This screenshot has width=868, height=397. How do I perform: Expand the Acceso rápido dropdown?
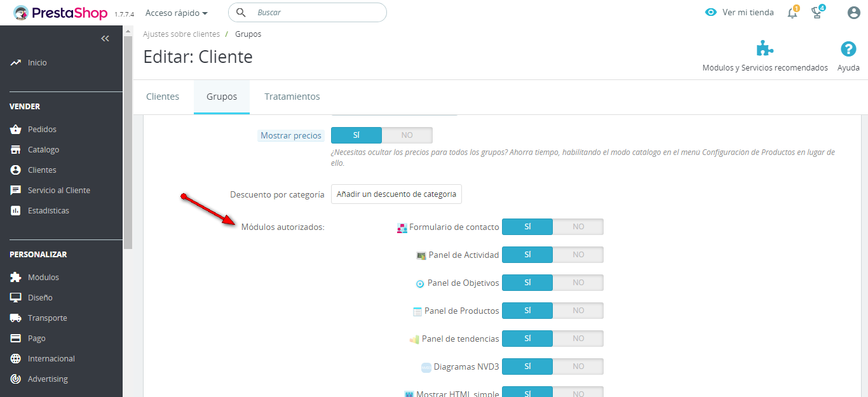tap(177, 13)
